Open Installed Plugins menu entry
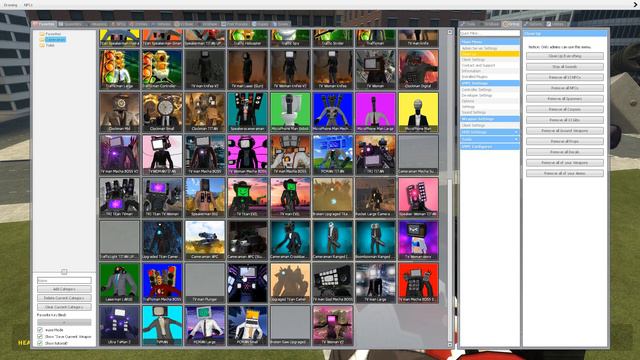Screen dimensions: 640x360 click(490, 77)
